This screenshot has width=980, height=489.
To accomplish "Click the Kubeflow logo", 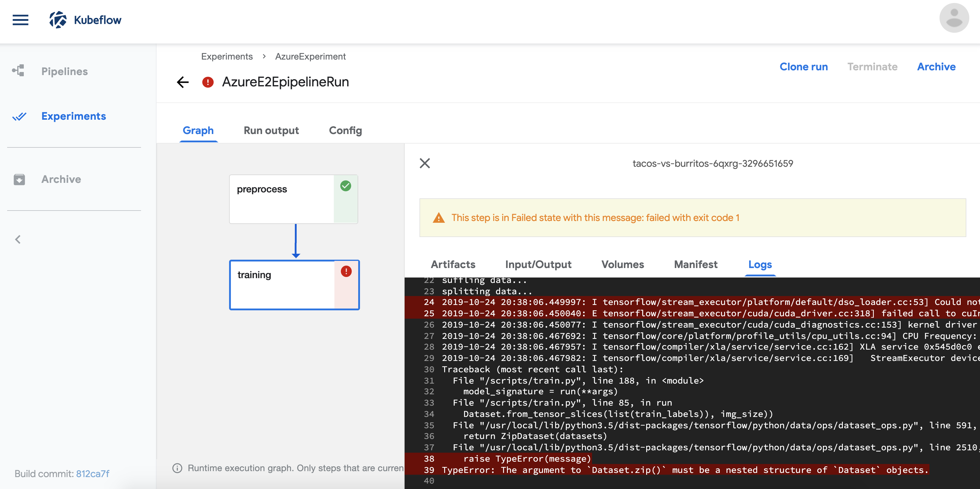I will point(85,20).
